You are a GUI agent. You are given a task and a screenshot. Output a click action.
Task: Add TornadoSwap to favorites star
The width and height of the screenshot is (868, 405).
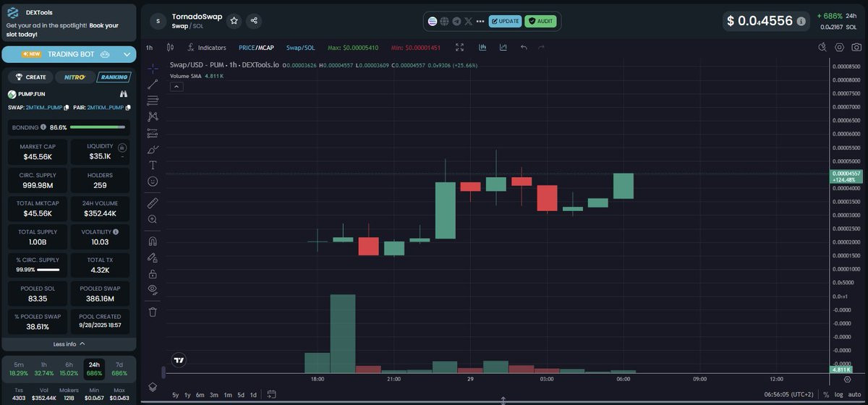tap(234, 21)
